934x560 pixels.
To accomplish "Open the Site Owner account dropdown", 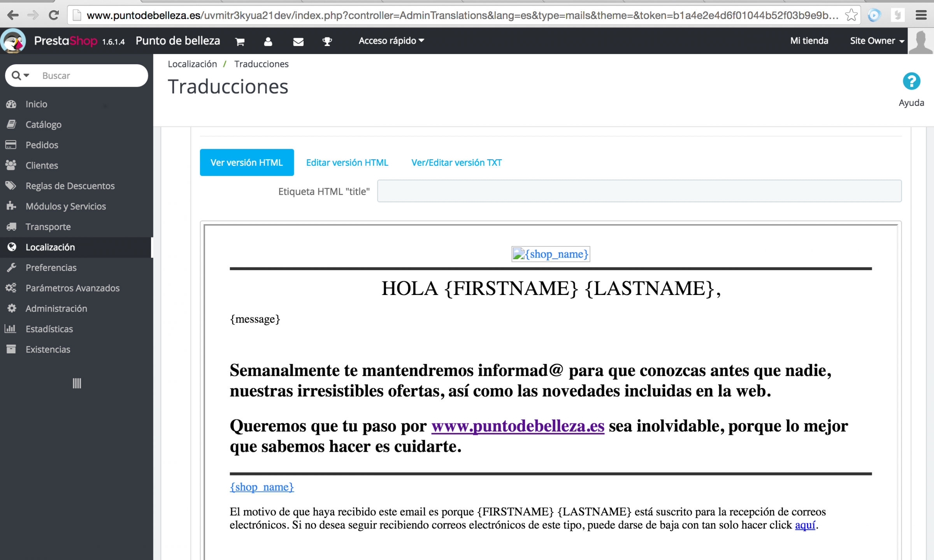I will click(x=876, y=40).
